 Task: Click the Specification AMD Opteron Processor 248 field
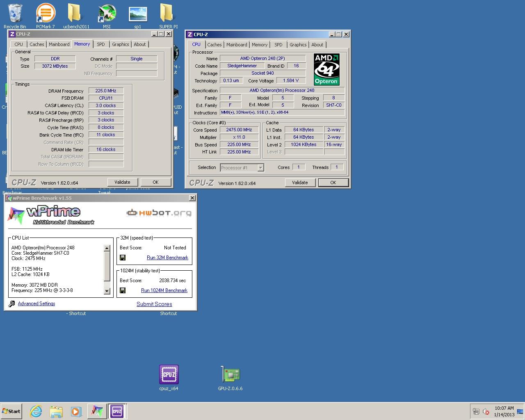pos(282,90)
